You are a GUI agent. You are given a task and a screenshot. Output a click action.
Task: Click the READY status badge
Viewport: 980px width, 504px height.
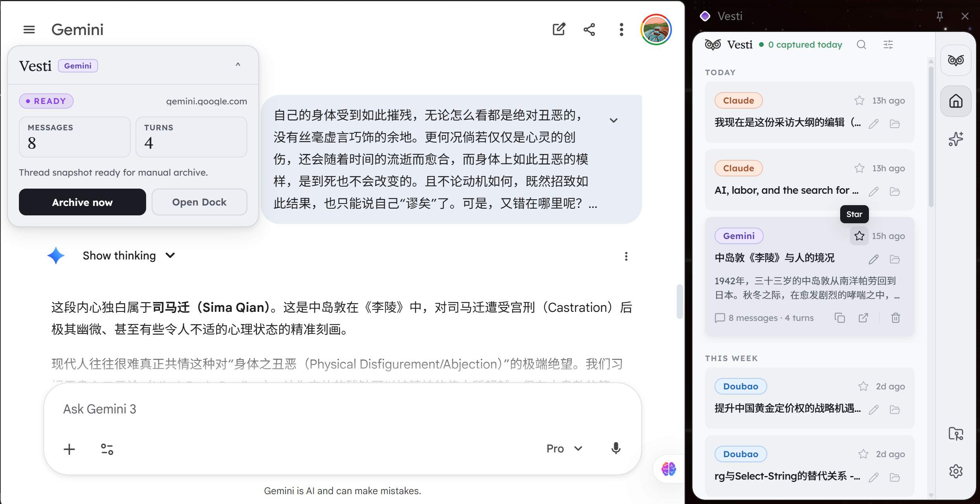pos(46,101)
